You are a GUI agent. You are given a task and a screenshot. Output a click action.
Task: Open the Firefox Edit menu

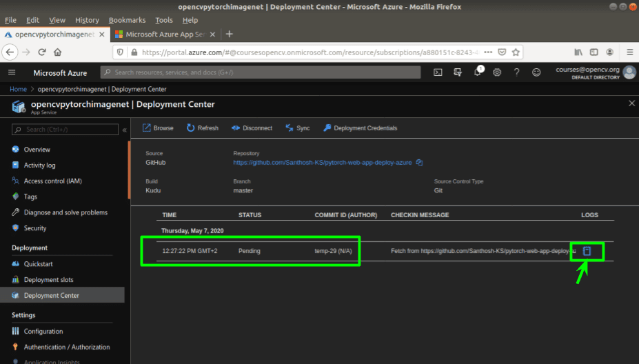32,20
